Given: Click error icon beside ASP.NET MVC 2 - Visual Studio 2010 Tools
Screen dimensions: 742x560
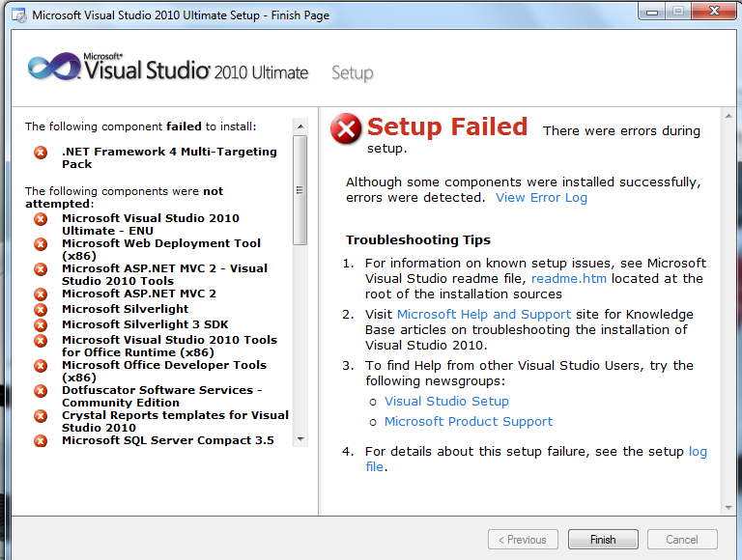Looking at the screenshot, I should [41, 269].
